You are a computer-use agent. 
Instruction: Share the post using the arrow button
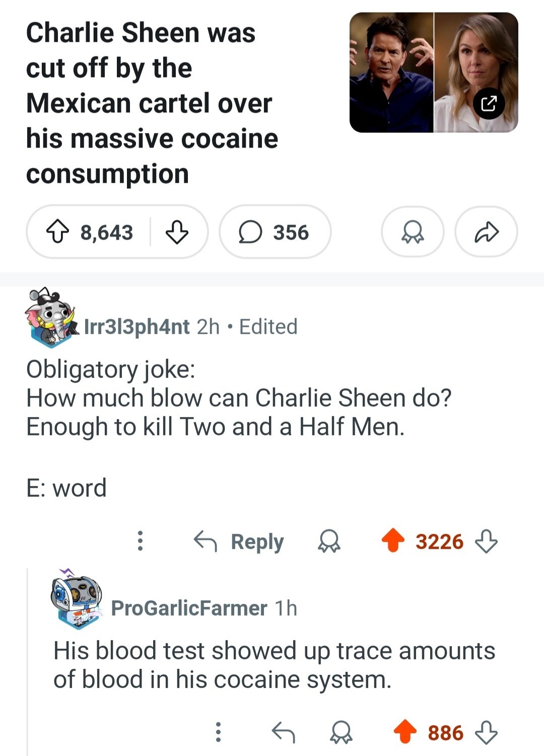point(486,233)
